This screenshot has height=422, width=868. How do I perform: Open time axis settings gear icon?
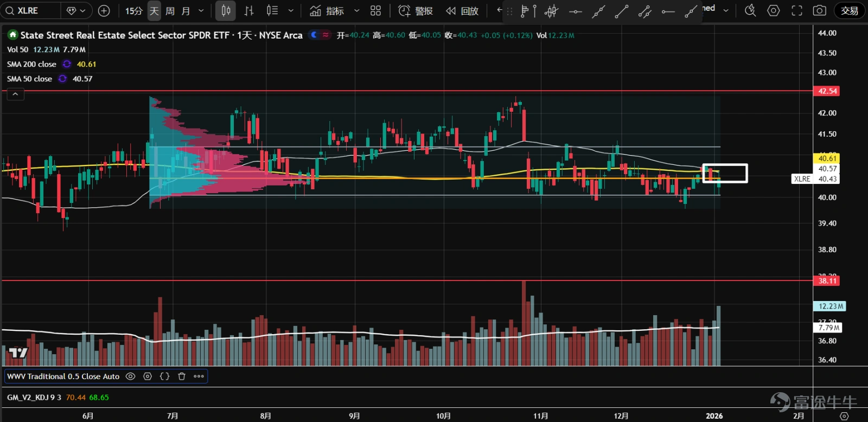(x=844, y=416)
